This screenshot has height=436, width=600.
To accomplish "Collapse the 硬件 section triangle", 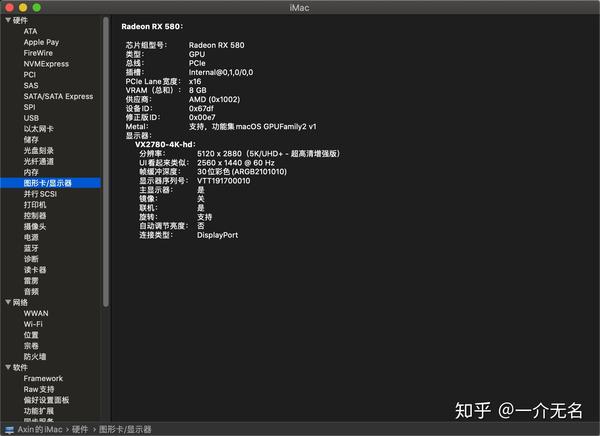I will coord(8,20).
